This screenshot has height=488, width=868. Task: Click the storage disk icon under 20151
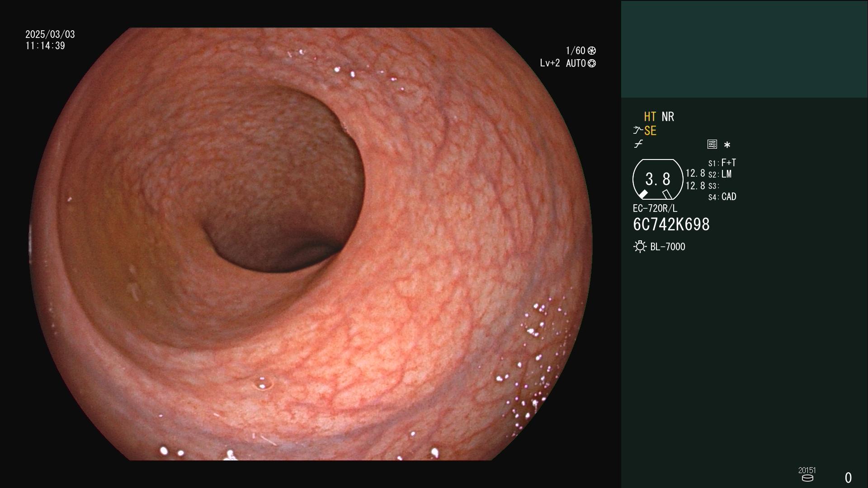pyautogui.click(x=807, y=478)
